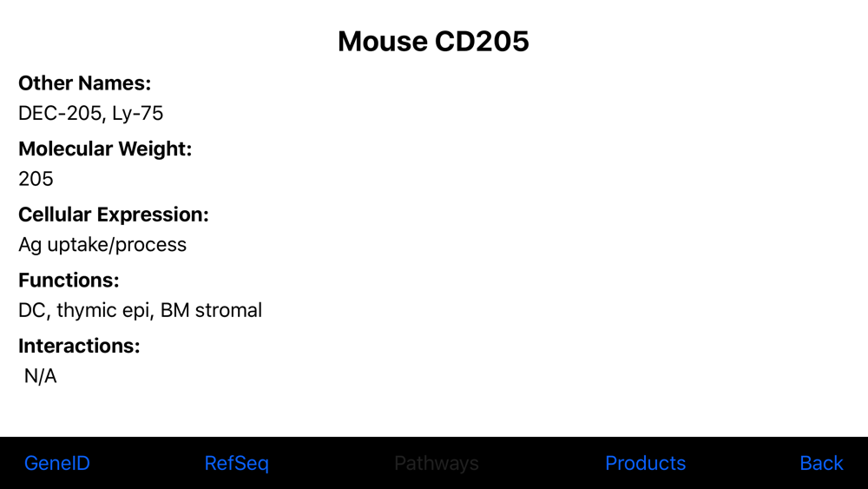Select the N/A interactions value
Screen dimensions: 868x489
[x=40, y=376]
